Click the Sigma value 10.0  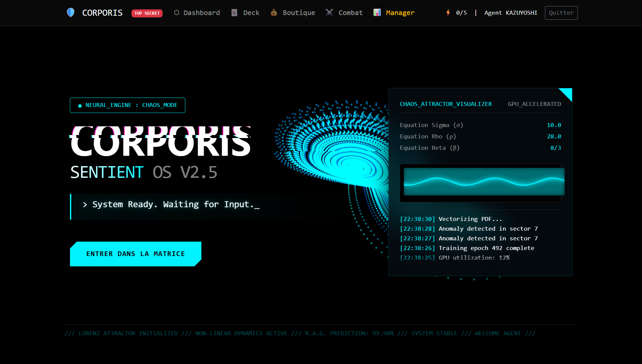click(554, 125)
